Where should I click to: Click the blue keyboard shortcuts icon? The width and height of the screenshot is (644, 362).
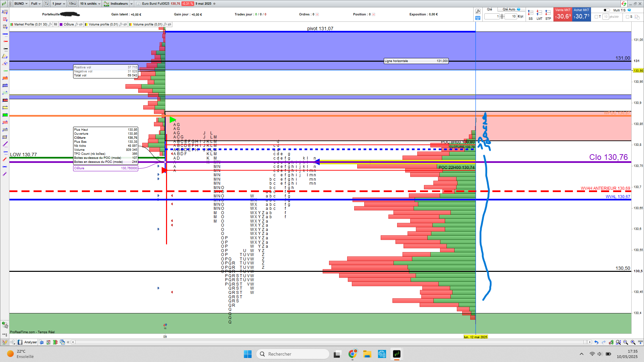(478, 18)
